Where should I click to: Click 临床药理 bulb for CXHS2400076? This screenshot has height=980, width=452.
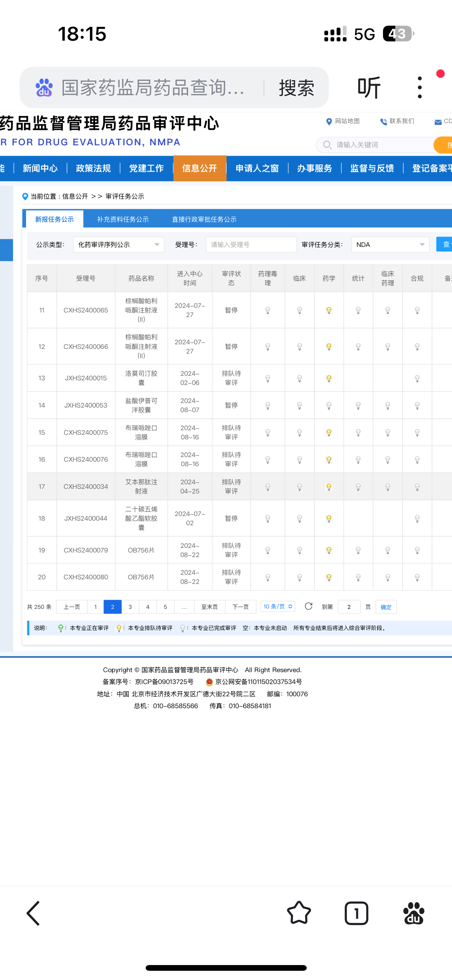[388, 460]
